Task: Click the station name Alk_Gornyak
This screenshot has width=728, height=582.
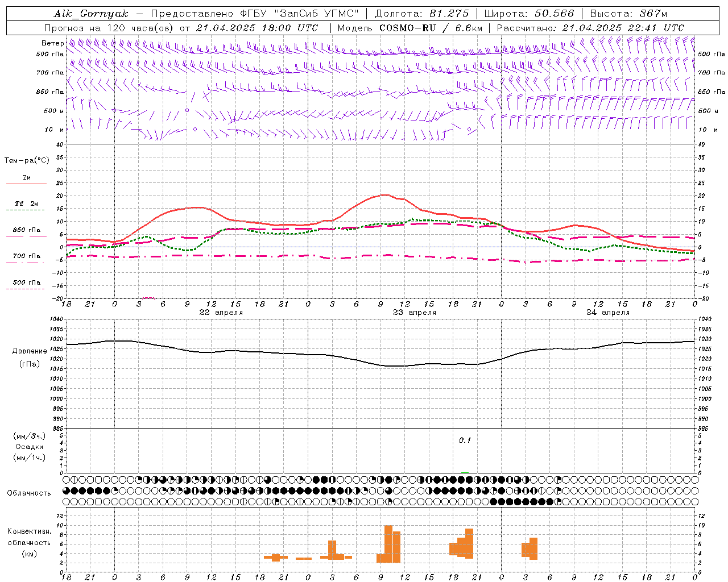Action: [x=91, y=14]
